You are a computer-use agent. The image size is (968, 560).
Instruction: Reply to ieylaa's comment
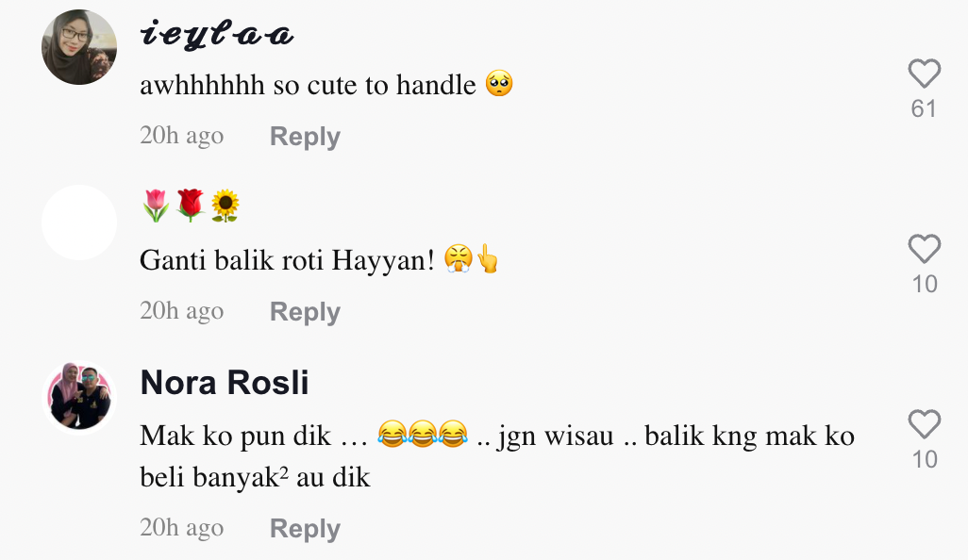coord(305,137)
